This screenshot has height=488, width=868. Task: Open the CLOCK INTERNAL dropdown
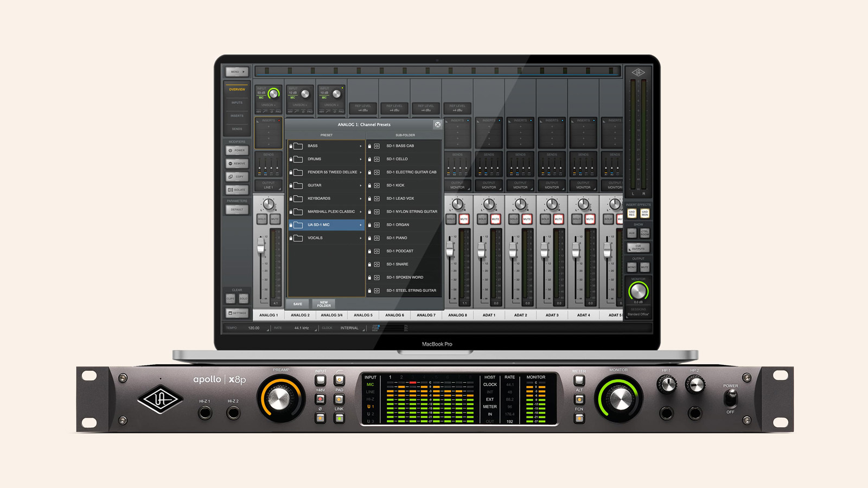click(x=350, y=328)
